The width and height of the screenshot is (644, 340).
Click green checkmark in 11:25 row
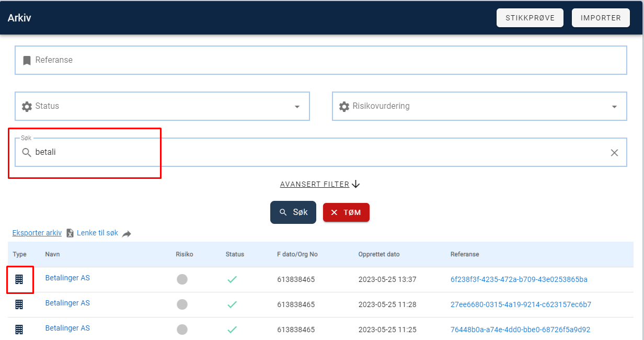tap(232, 330)
